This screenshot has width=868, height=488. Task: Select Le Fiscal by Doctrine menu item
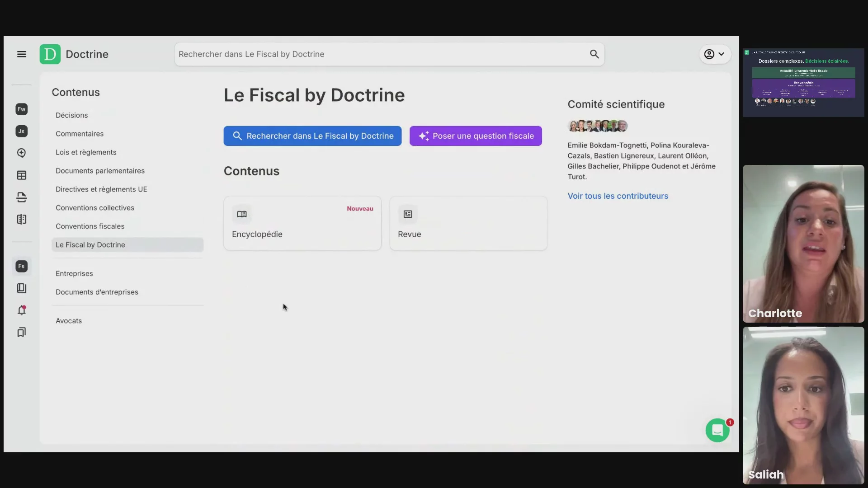(x=127, y=245)
